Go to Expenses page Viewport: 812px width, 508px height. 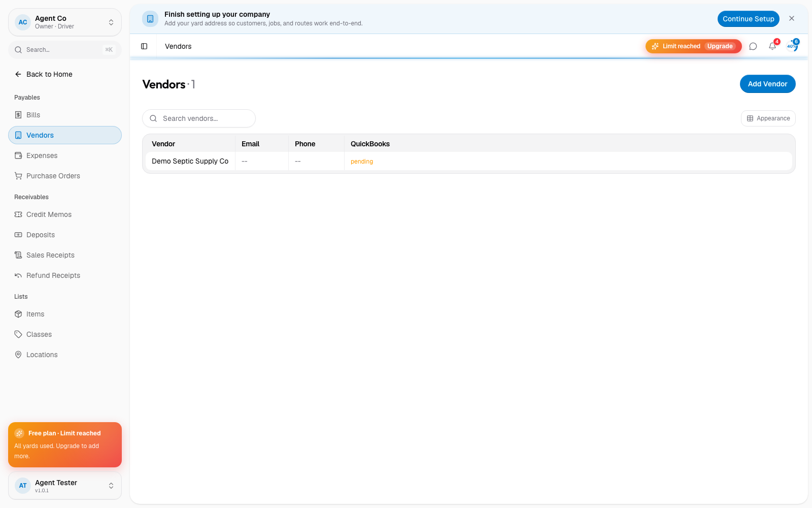click(x=65, y=155)
